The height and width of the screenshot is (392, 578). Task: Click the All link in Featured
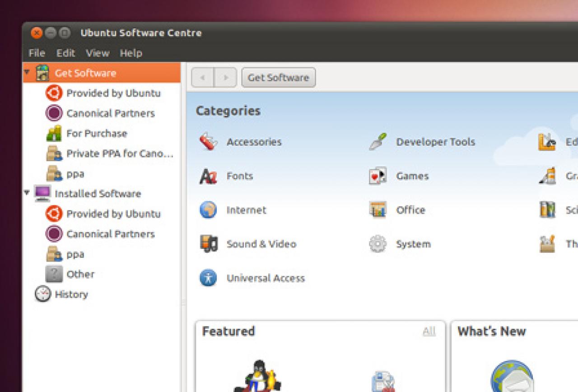click(x=429, y=331)
